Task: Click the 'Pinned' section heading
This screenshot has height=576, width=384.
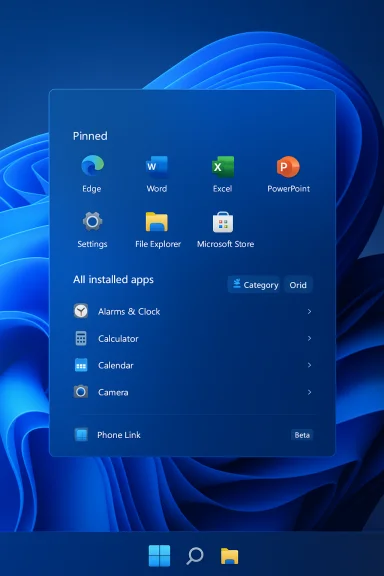Action: coord(90,136)
